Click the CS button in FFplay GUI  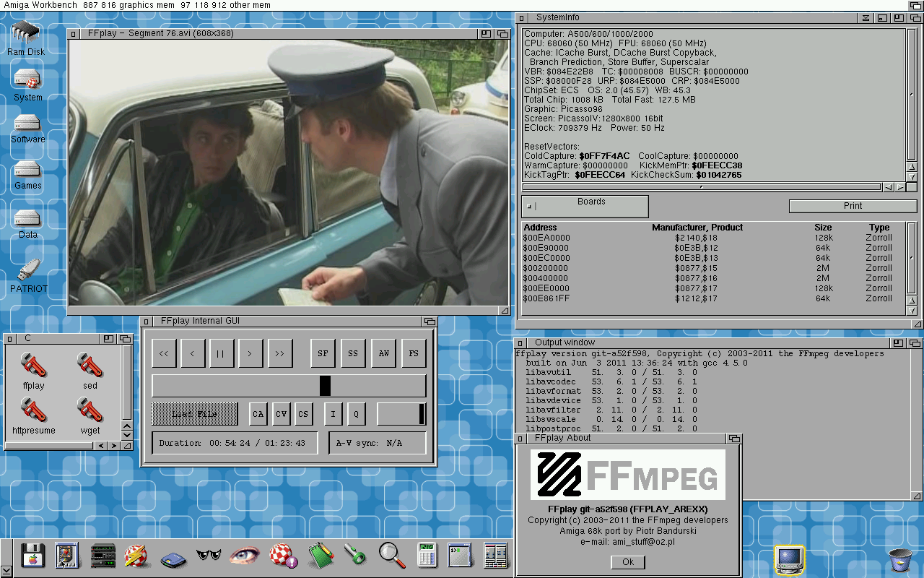click(304, 414)
